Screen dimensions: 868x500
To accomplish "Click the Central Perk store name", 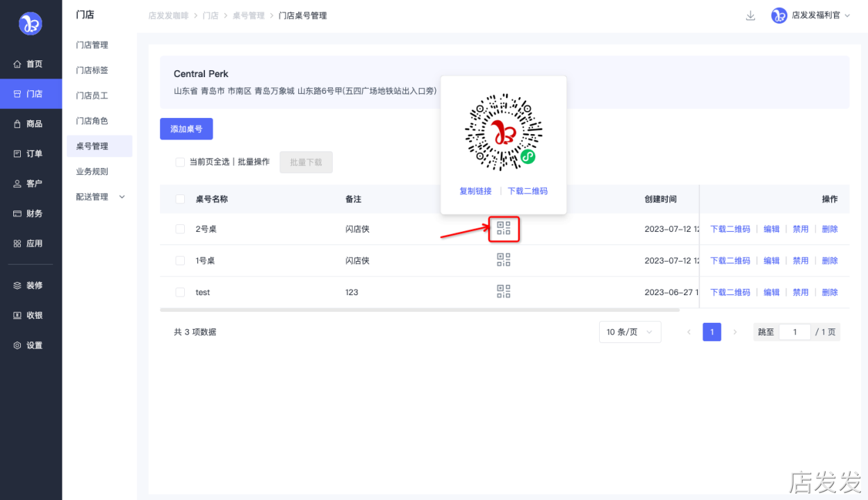I will coord(201,74).
